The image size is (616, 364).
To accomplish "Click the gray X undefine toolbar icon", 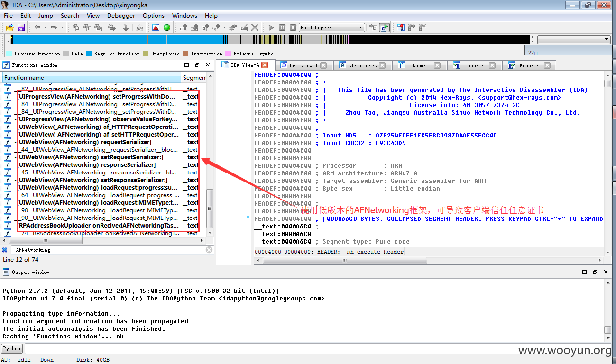I will [x=255, y=27].
